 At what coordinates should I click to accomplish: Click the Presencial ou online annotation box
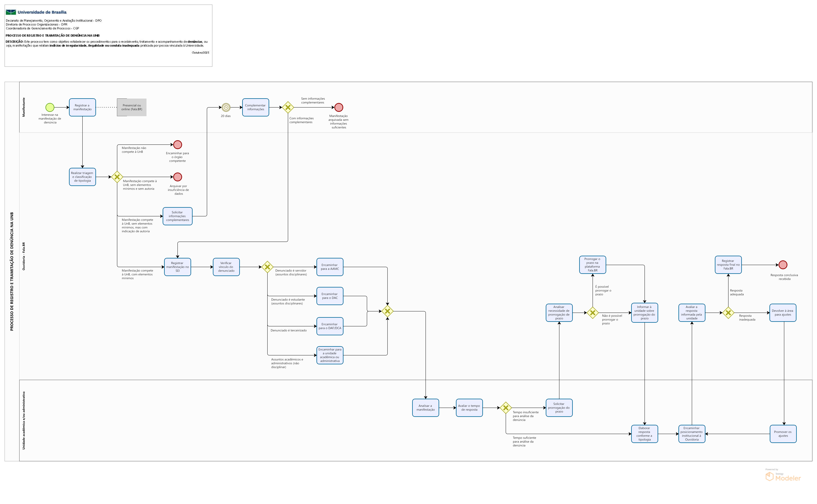(132, 107)
